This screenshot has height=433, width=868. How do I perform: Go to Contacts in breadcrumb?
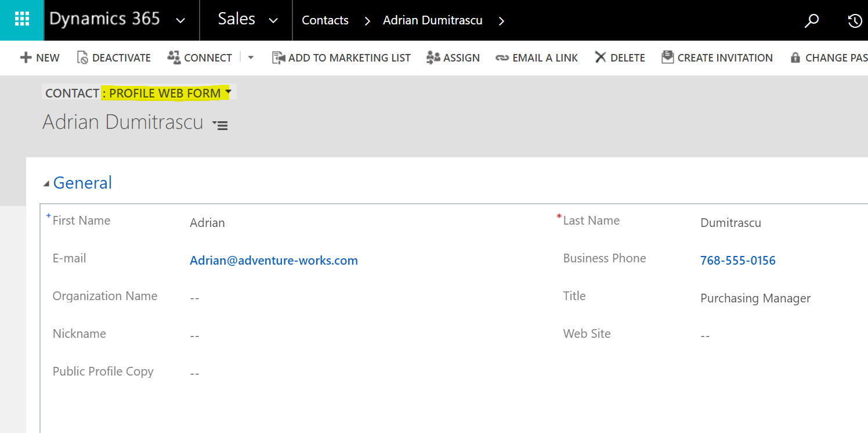point(325,20)
